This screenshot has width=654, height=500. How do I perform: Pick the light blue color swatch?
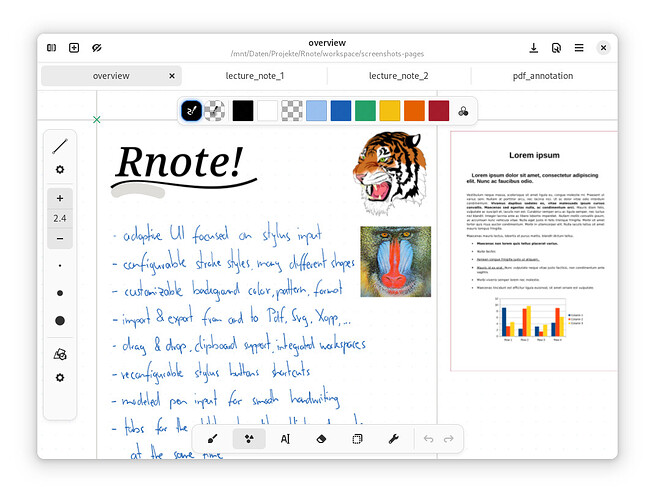pos(317,111)
